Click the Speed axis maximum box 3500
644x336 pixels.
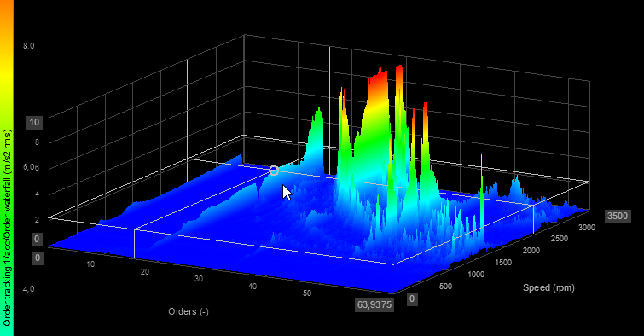[x=618, y=216]
